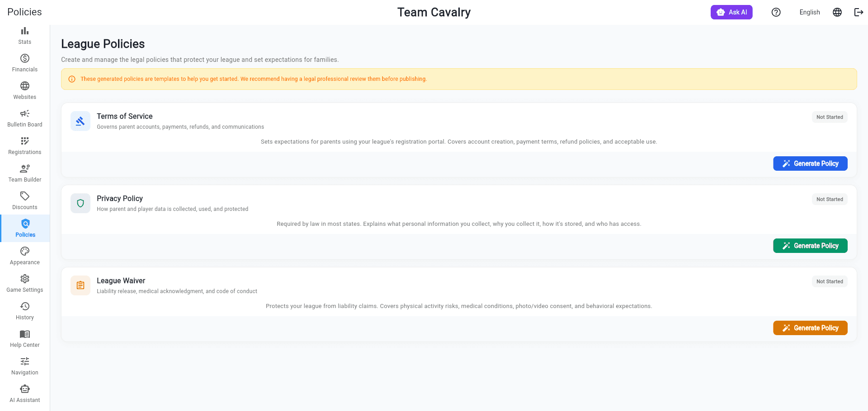Screen dimensions: 868x411
Task: Open Registrations in the sidebar
Action: 25,146
